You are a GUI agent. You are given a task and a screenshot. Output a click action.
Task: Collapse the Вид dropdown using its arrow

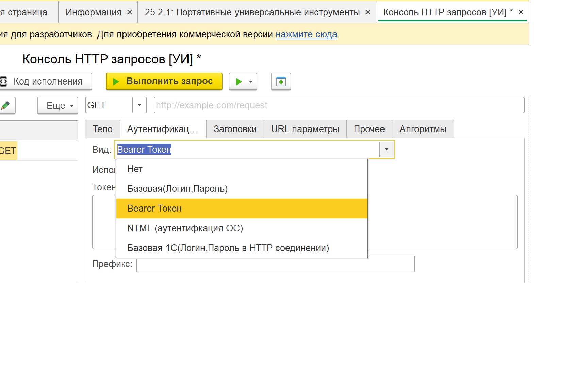(387, 150)
